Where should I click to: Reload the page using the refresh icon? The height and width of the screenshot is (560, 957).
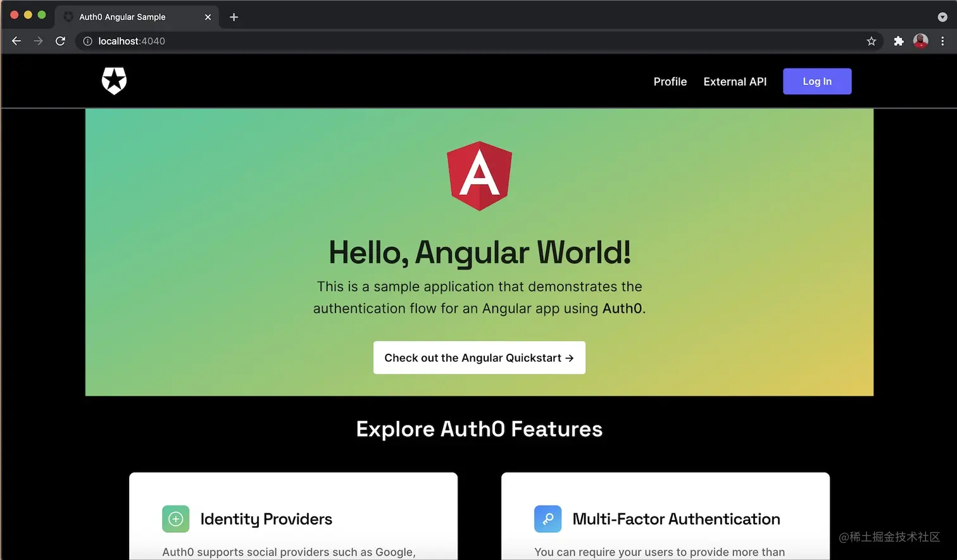coord(60,40)
